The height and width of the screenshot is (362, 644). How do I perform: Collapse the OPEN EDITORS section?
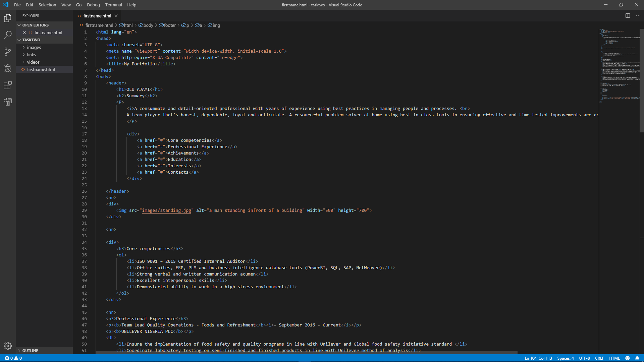tap(35, 25)
